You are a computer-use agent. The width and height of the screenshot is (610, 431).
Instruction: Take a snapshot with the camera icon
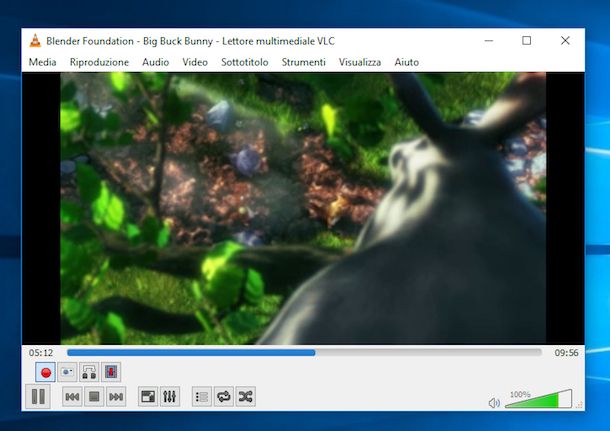(x=67, y=372)
